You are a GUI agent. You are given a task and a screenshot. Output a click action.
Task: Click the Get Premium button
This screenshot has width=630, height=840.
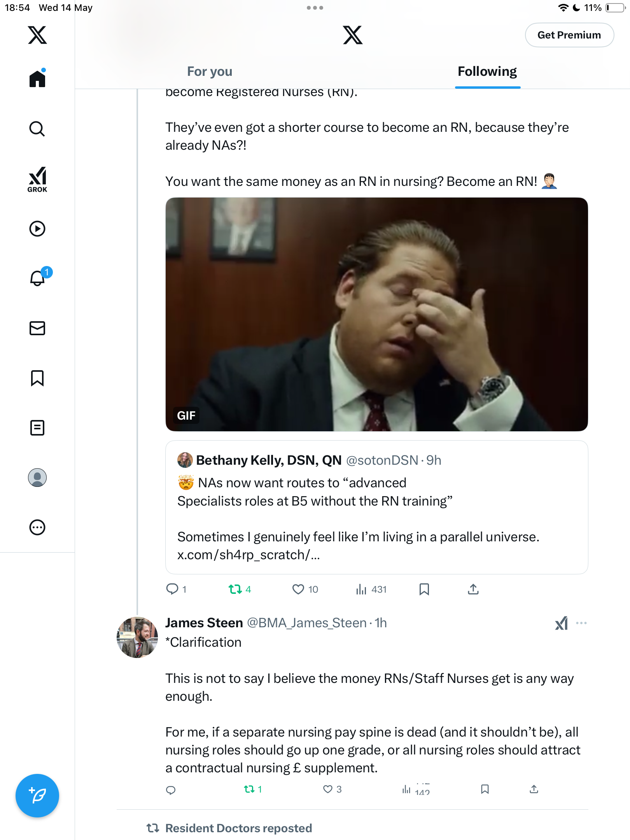click(569, 35)
